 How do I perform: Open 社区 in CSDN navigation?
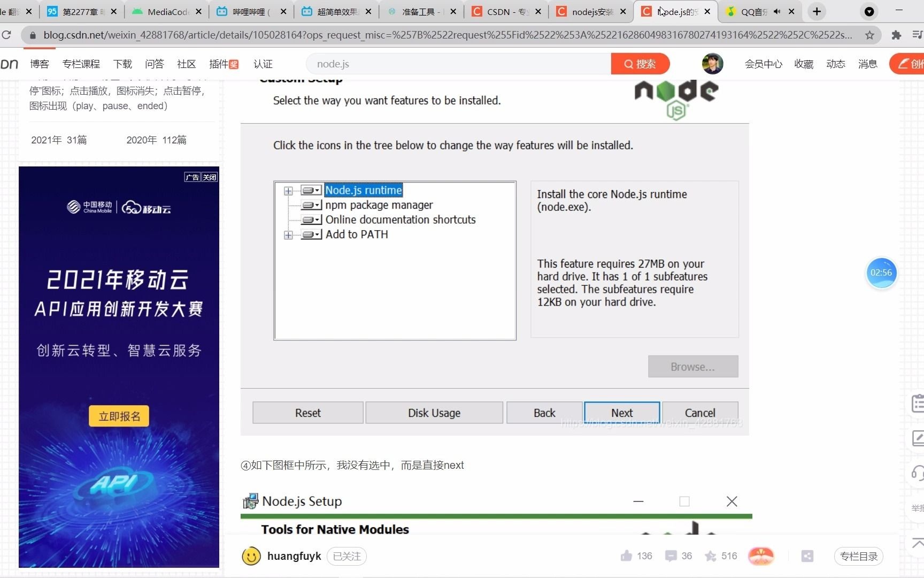[x=187, y=64]
